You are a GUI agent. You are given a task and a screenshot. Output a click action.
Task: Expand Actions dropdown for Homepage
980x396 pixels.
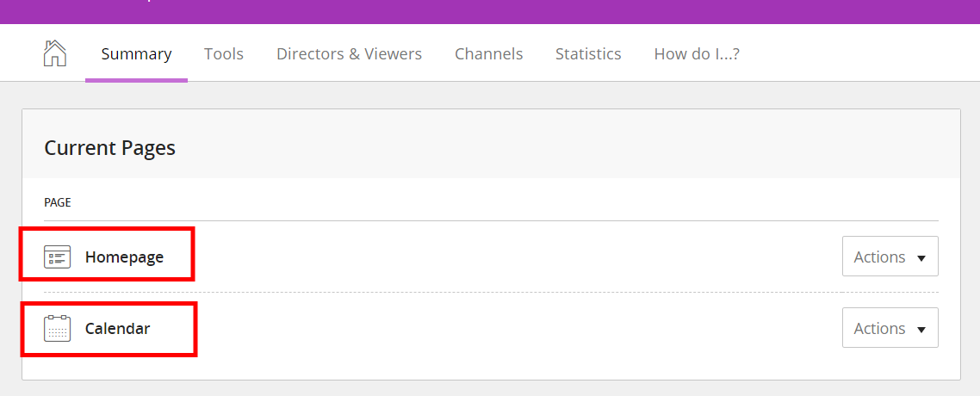pyautogui.click(x=890, y=256)
